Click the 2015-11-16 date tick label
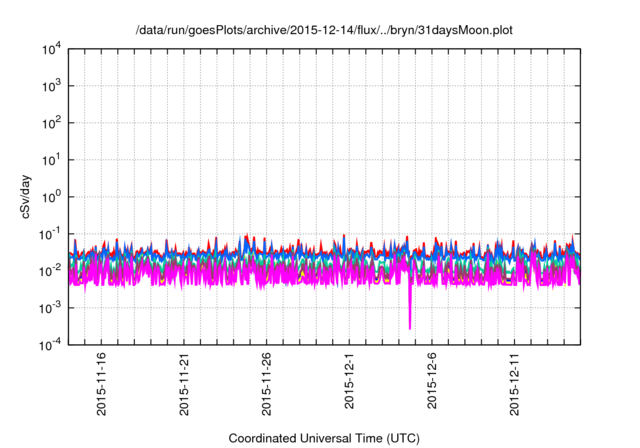Viewport: 640px width, 448px height. tap(101, 384)
